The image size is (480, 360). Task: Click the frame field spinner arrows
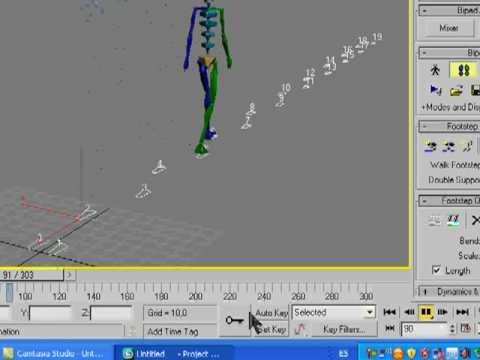tap(452, 329)
